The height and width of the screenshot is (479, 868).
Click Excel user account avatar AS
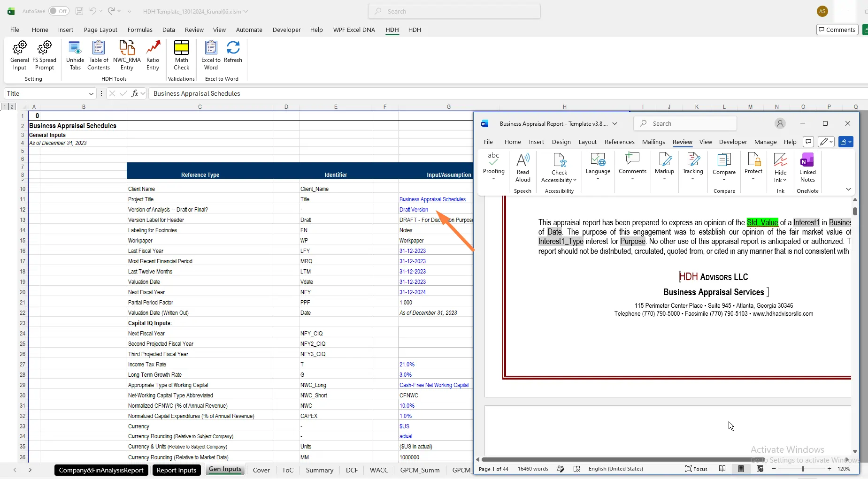coord(822,11)
